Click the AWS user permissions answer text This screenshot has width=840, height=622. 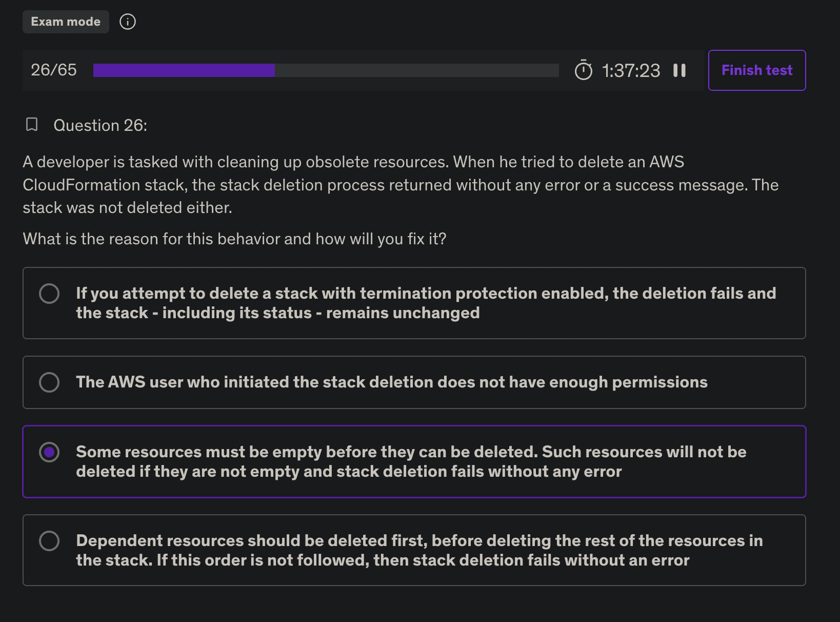[x=392, y=382]
